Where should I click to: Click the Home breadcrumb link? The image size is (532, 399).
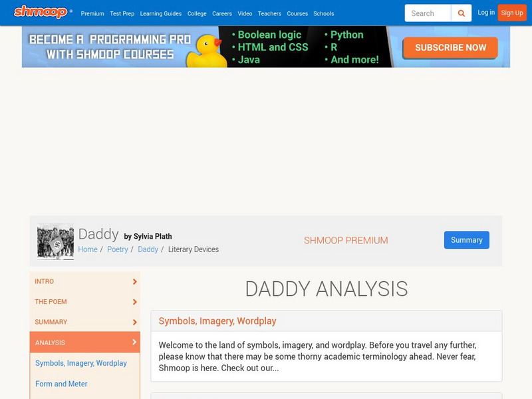pos(87,249)
